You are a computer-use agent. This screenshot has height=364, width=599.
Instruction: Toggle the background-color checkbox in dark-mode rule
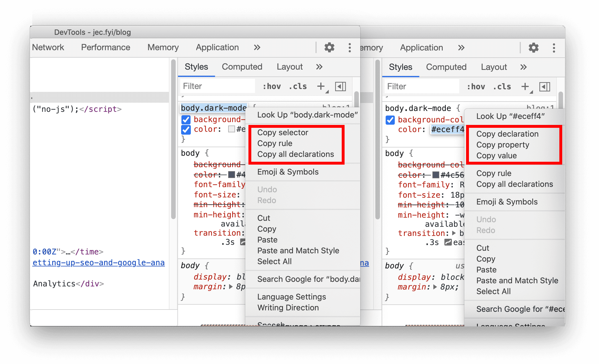coord(184,120)
